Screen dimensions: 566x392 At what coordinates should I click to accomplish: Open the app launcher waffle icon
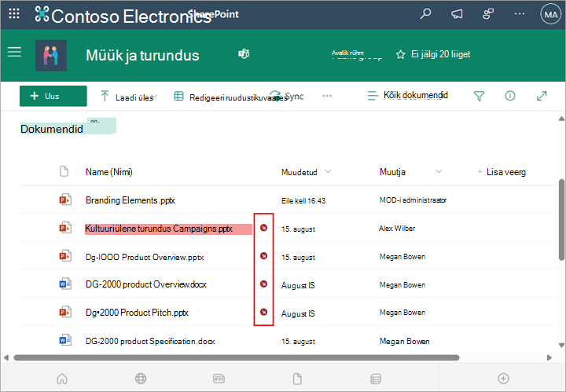(x=13, y=13)
